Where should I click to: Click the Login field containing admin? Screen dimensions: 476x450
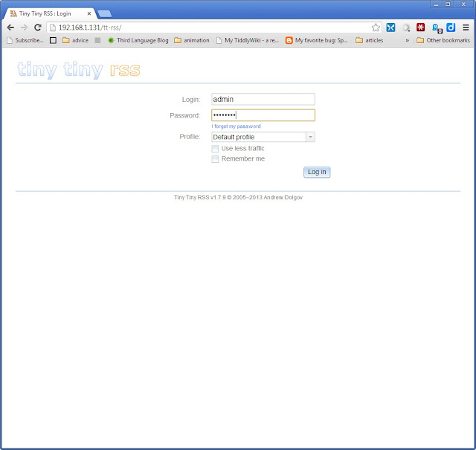pos(263,99)
